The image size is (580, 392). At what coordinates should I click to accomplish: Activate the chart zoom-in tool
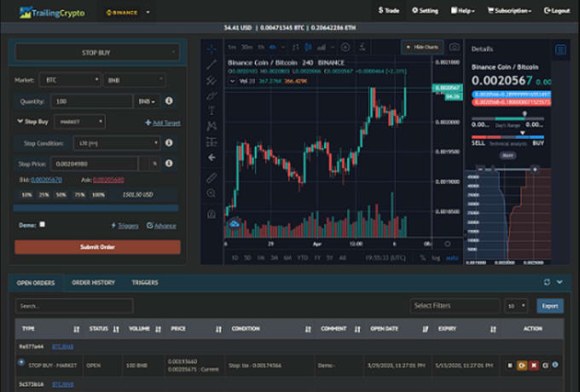pos(212,193)
